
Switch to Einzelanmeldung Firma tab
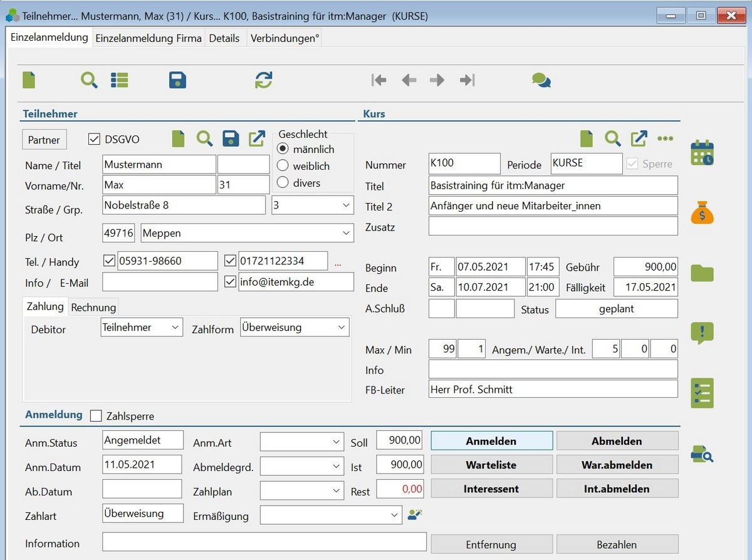click(149, 38)
